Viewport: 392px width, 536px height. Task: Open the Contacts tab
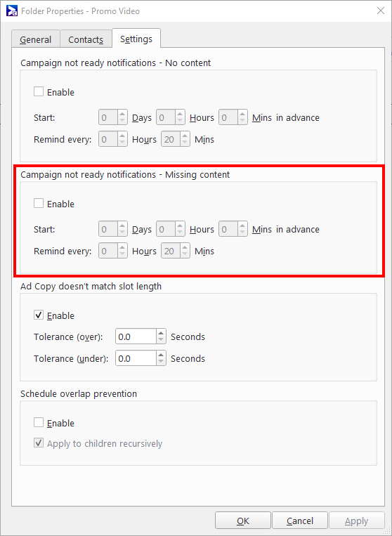pos(86,39)
